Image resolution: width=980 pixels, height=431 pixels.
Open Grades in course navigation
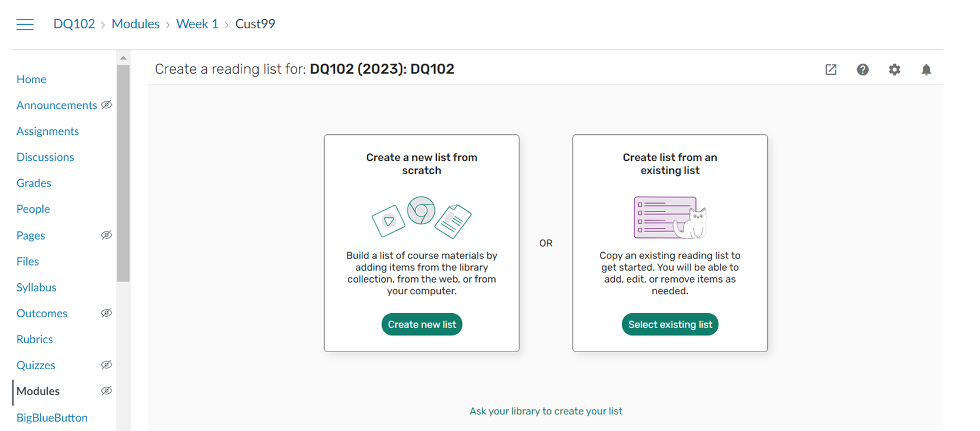click(x=34, y=183)
